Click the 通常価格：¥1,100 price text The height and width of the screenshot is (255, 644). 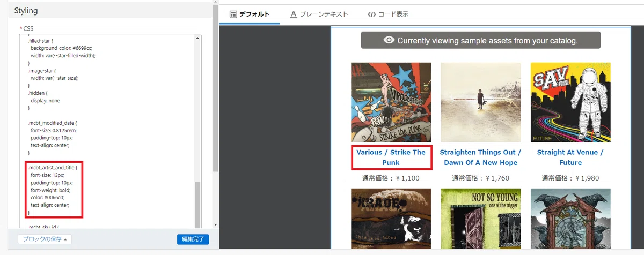391,178
